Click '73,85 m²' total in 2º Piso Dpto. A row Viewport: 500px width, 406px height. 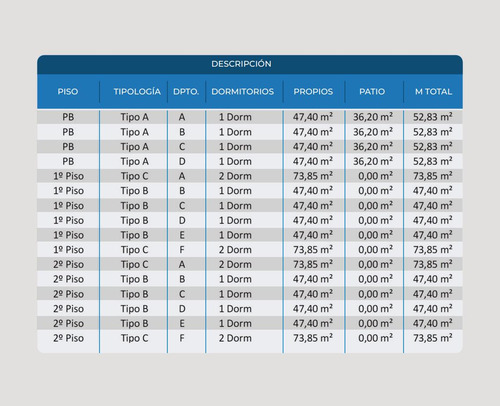pos(433,264)
